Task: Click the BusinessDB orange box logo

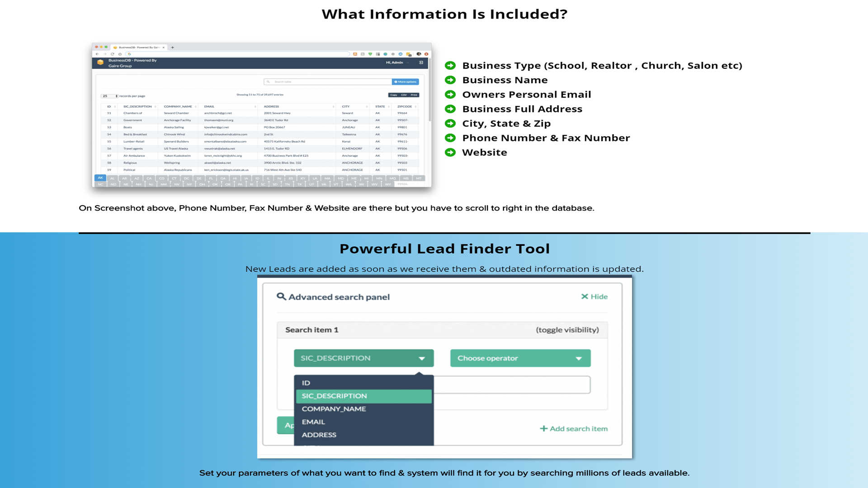Action: tap(100, 62)
